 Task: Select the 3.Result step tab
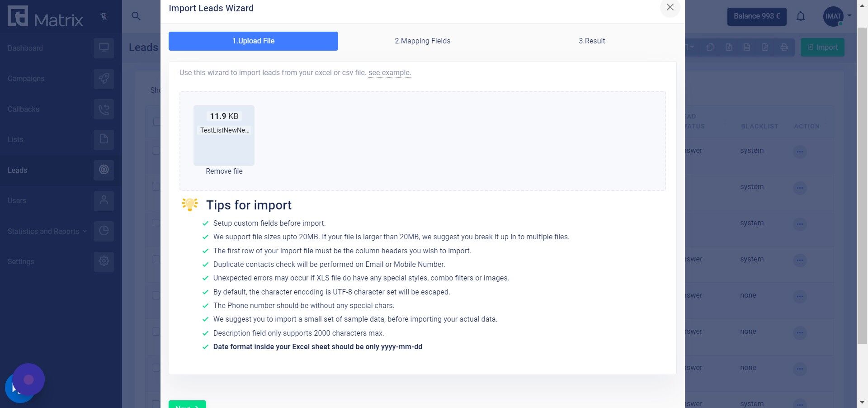[591, 41]
